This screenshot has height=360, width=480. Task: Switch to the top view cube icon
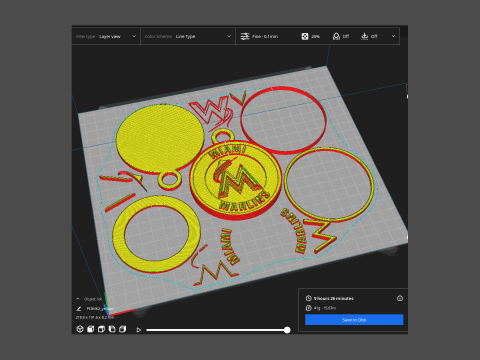[x=101, y=329]
